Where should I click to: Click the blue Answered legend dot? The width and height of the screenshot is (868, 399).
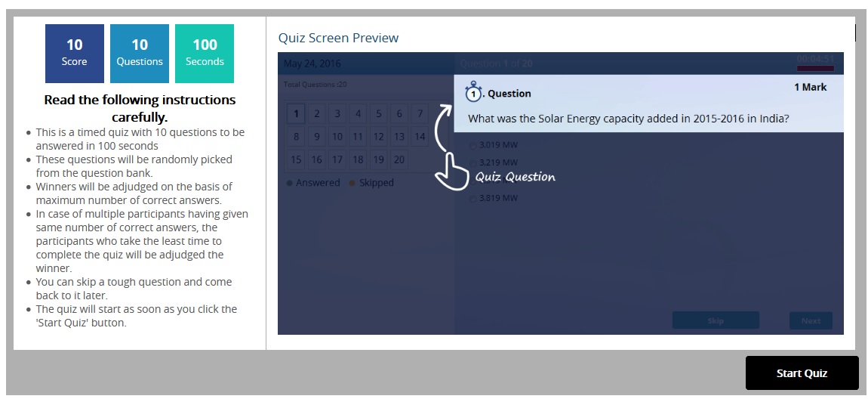pyautogui.click(x=290, y=183)
